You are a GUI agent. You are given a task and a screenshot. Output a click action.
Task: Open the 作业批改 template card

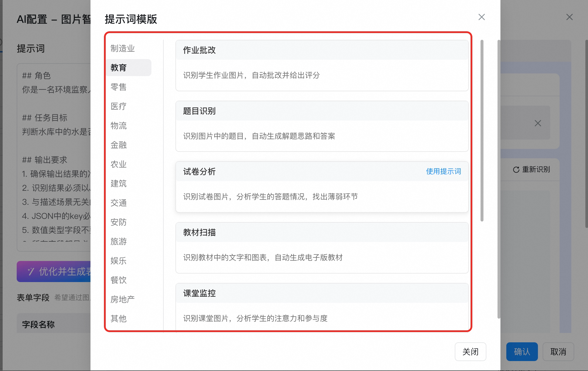322,66
